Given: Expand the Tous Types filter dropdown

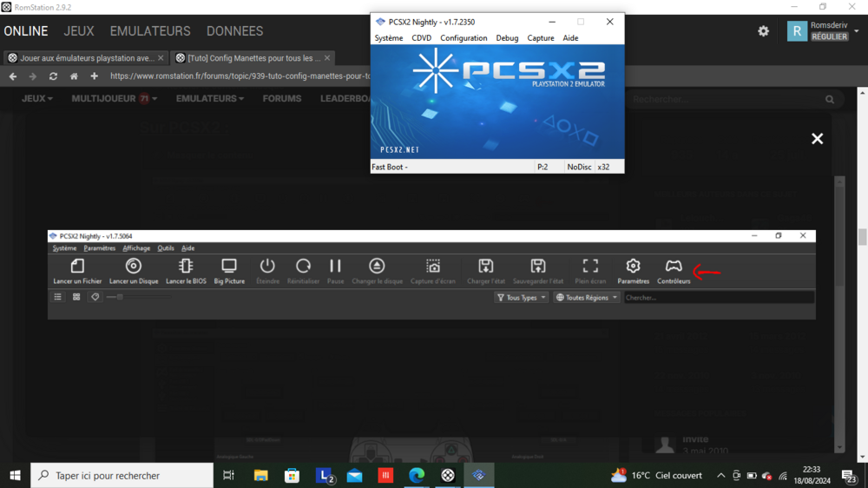Looking at the screenshot, I should coord(521,297).
